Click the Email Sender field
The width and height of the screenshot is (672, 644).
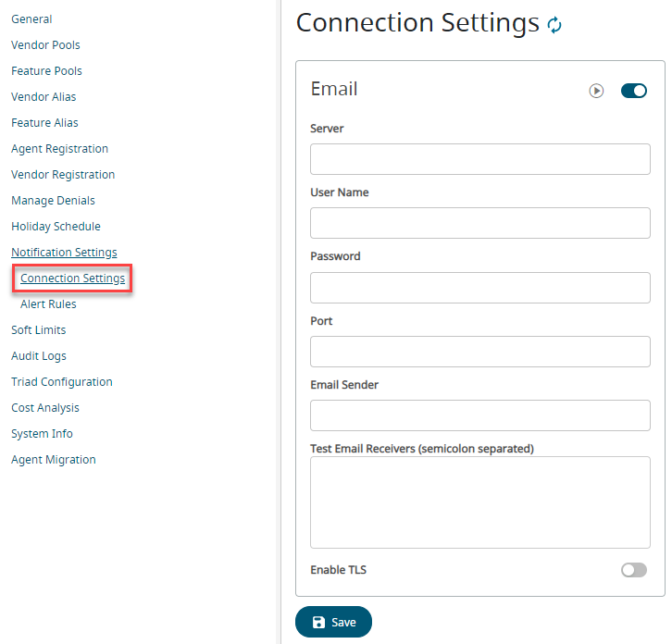479,415
